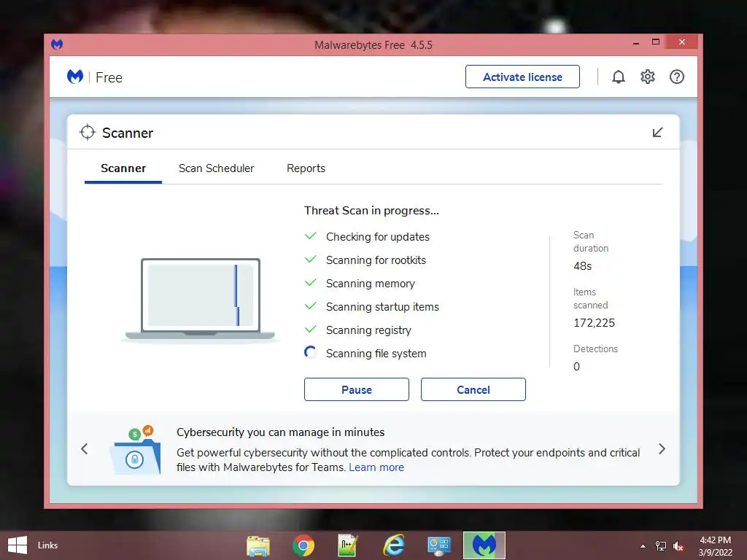
Task: Open the notepad app in the taskbar
Action: point(347,545)
